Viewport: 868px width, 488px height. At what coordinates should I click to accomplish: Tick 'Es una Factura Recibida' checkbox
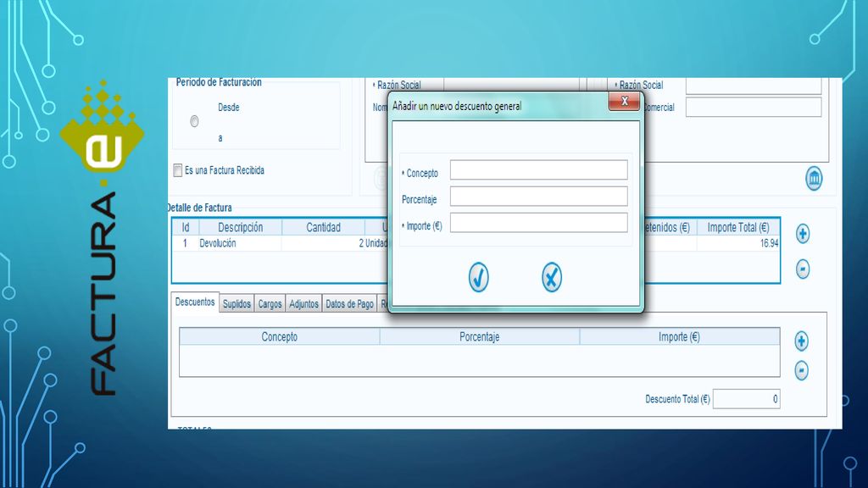178,170
